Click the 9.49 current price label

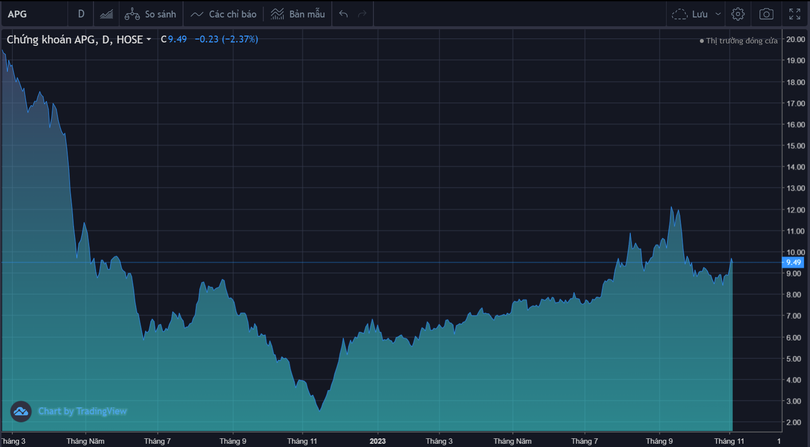[x=794, y=262]
